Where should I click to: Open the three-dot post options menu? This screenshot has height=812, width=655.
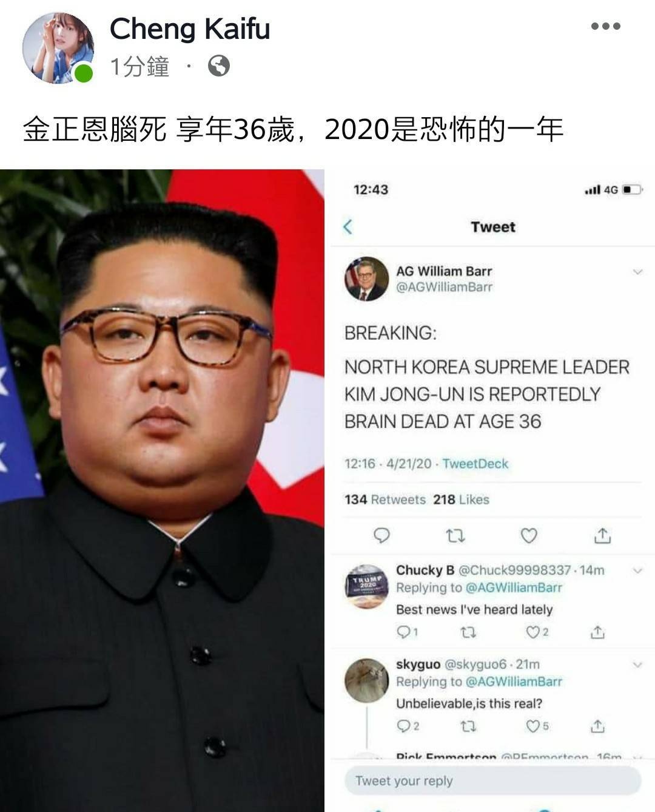(x=605, y=26)
